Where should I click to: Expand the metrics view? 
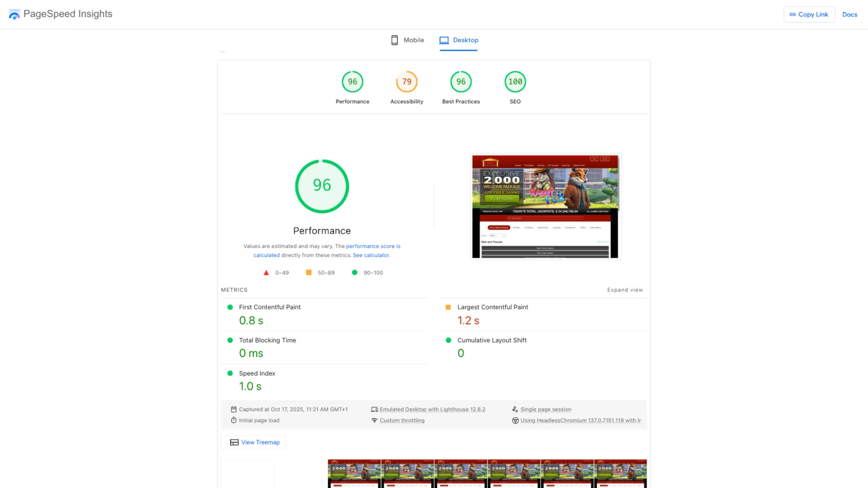point(625,290)
